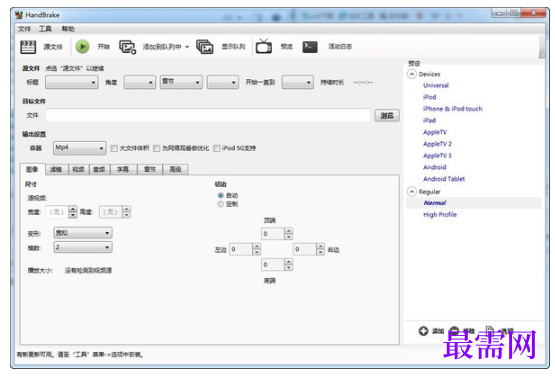555x376 pixels.
Task: Open the Chapters range type dropdown
Action: tap(181, 82)
